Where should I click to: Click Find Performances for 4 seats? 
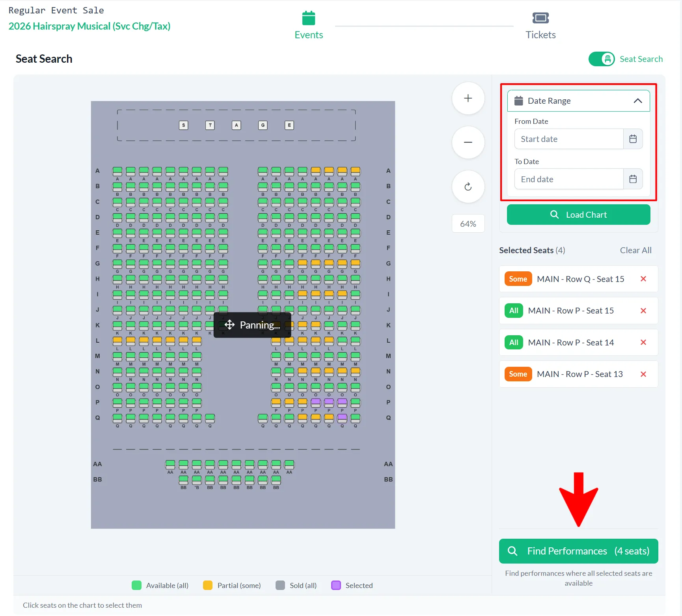pyautogui.click(x=578, y=551)
